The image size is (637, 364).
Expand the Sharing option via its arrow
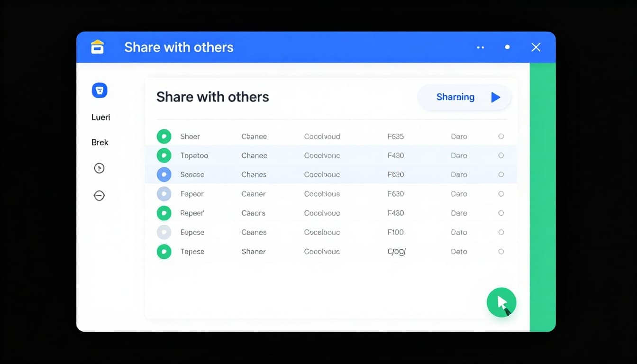point(496,97)
